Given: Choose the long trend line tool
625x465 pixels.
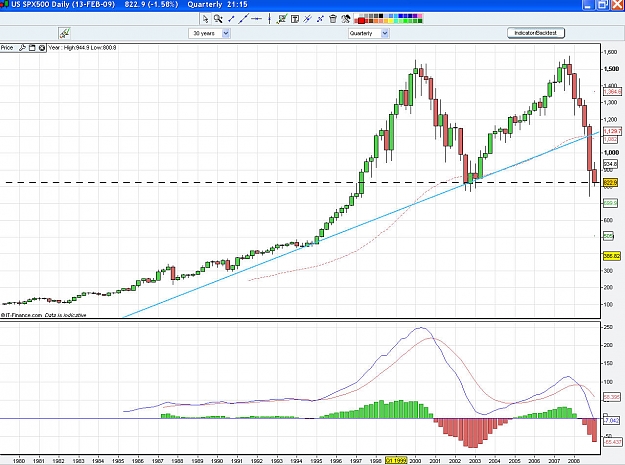Looking at the screenshot, I should (243, 19).
